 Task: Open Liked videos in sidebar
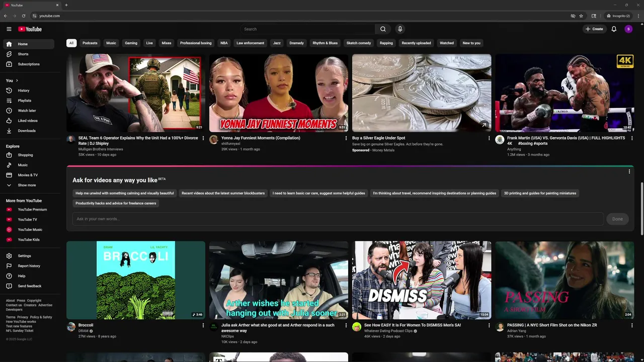(x=29, y=121)
